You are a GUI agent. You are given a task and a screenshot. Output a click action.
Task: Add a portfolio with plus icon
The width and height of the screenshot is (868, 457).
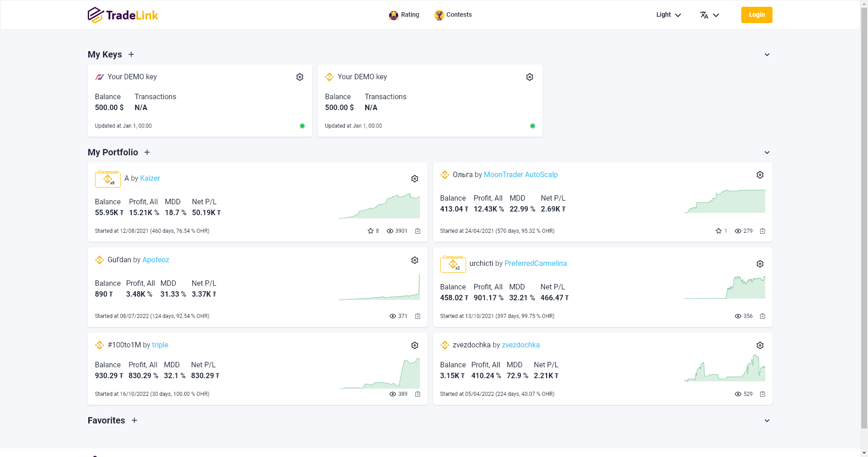(x=147, y=152)
